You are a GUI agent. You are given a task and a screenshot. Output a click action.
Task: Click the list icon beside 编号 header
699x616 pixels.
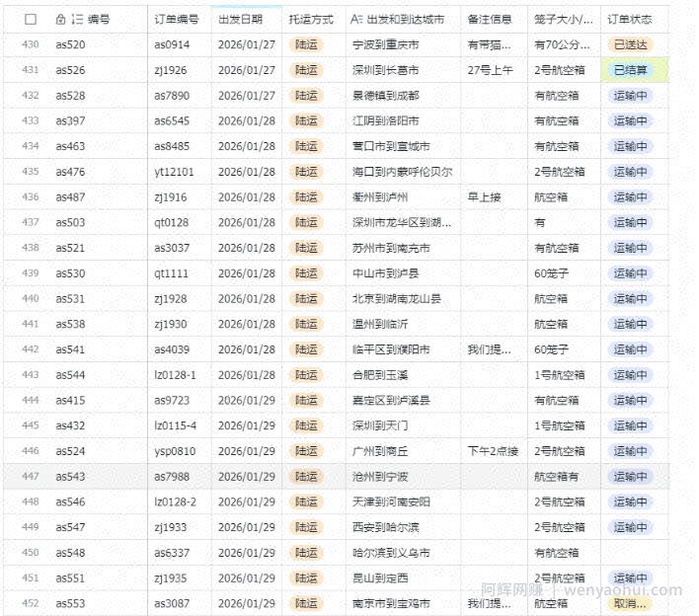point(77,19)
